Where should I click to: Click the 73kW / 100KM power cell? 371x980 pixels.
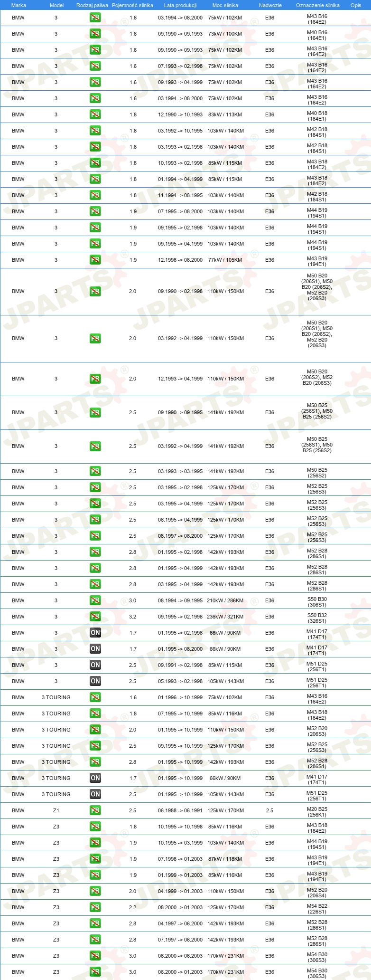(x=225, y=34)
